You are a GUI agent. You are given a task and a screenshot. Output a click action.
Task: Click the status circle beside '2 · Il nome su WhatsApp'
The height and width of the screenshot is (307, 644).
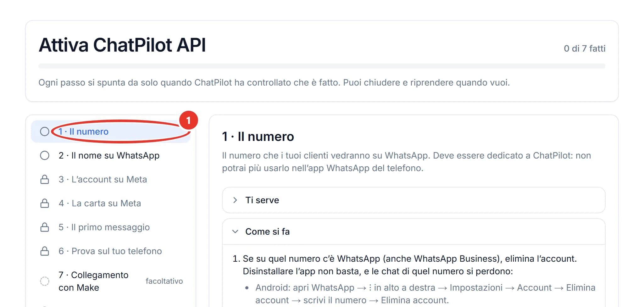[45, 155]
